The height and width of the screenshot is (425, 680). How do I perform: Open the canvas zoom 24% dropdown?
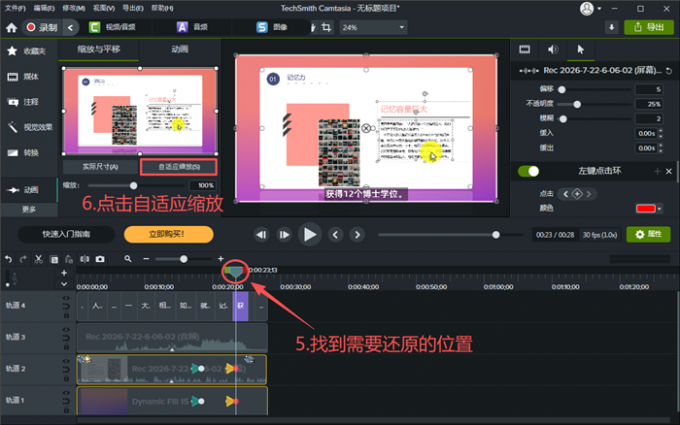click(373, 27)
